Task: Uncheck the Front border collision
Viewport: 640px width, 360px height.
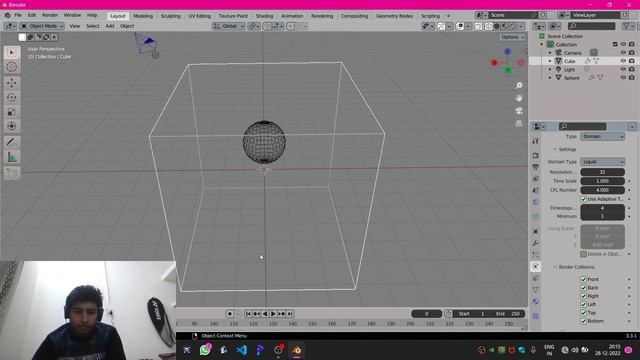Action: click(x=583, y=279)
